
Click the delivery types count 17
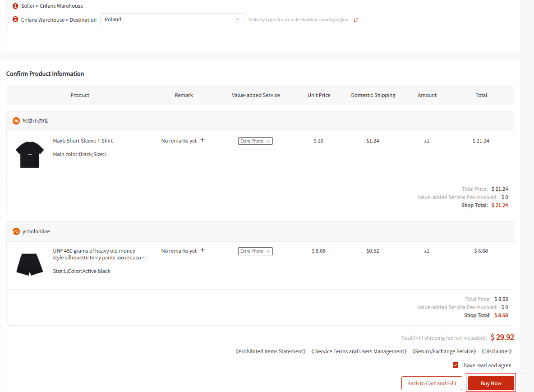tap(355, 20)
